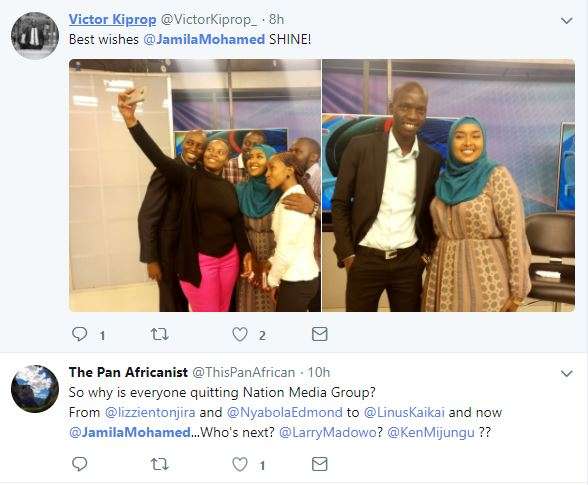Open @KenMijungu mention link
Image resolution: width=588 pixels, height=485 pixels.
pyautogui.click(x=431, y=432)
